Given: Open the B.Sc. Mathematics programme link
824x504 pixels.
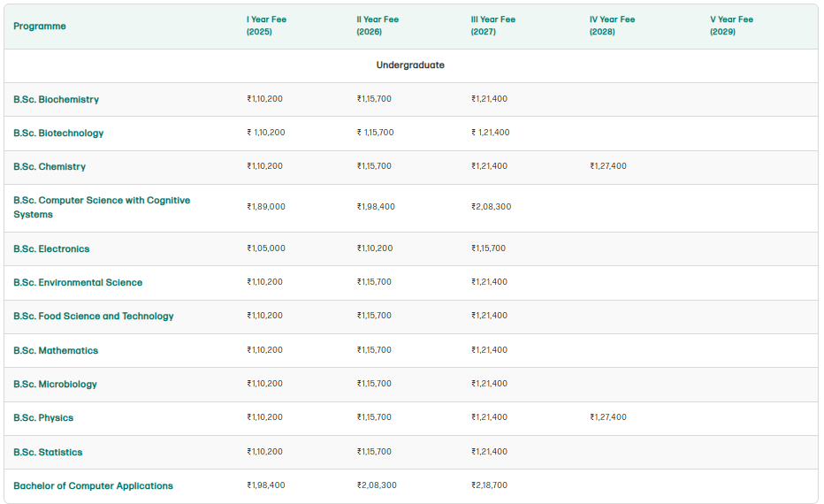Looking at the screenshot, I should tap(56, 351).
